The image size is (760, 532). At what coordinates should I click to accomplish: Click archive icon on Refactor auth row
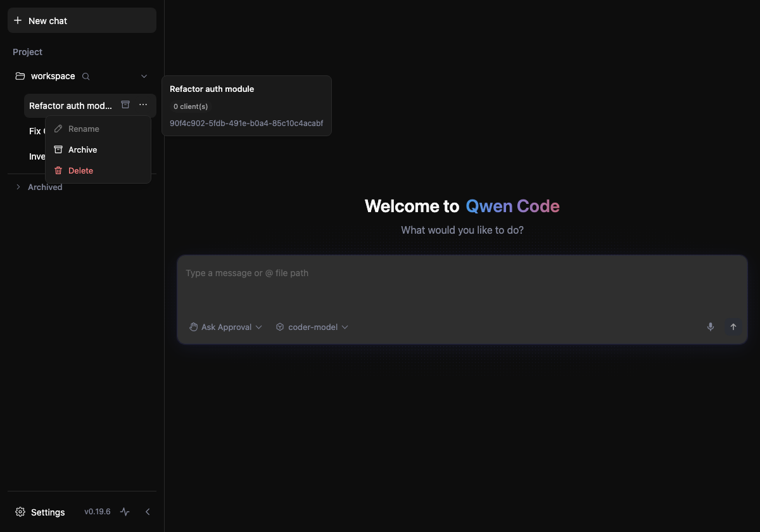click(x=125, y=104)
